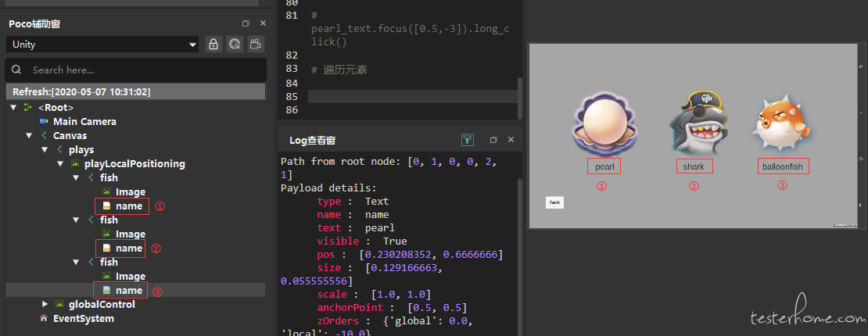This screenshot has width=868, height=336.
Task: Toggle the Poco pause lock icon
Action: [x=213, y=45]
